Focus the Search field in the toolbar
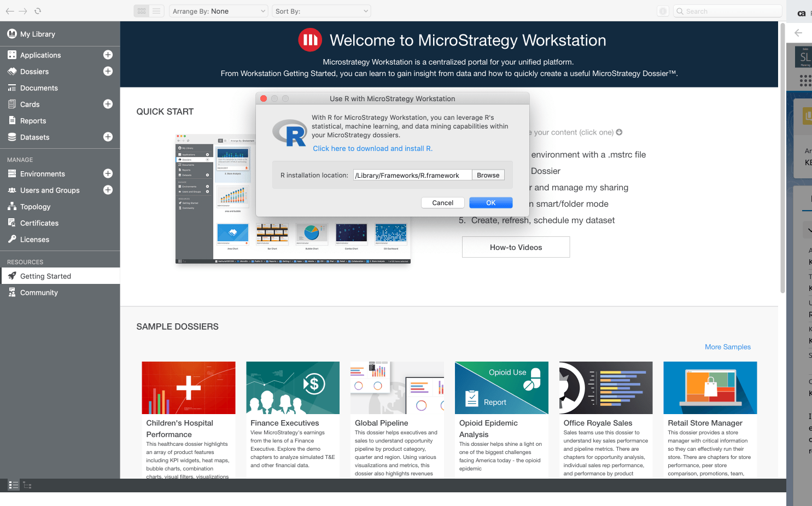This screenshot has height=506, width=812. [728, 11]
